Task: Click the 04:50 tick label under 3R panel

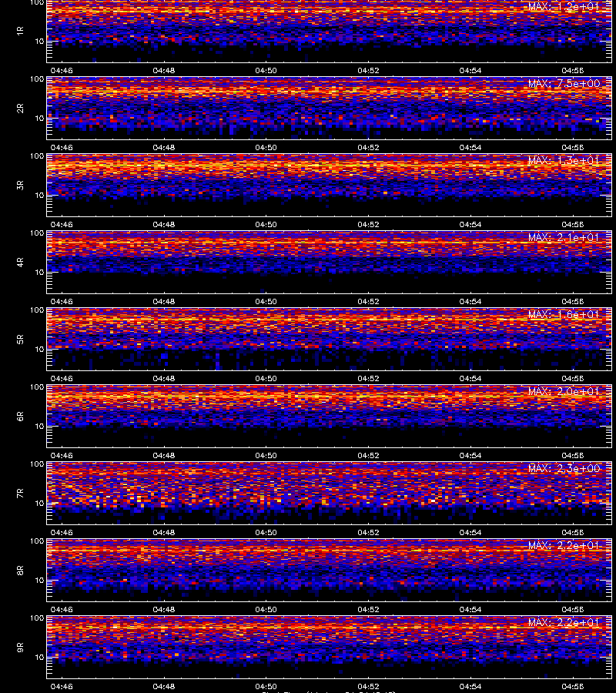Action: tap(266, 224)
